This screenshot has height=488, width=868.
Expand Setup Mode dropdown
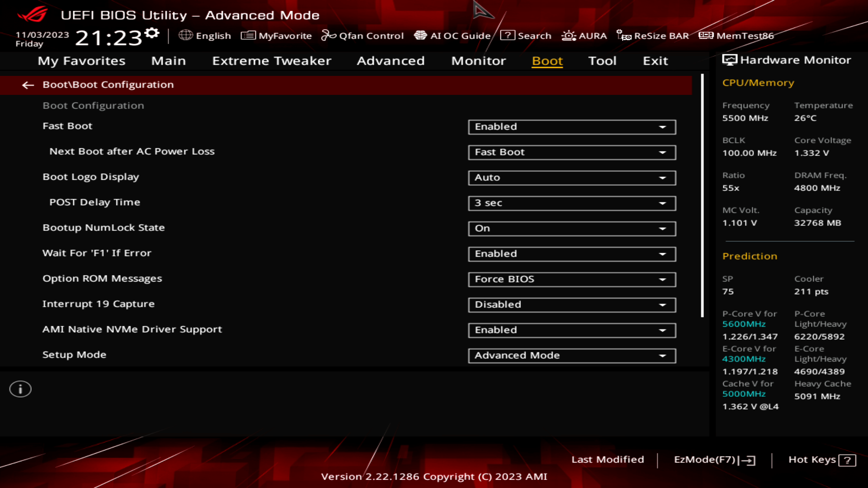pos(663,355)
